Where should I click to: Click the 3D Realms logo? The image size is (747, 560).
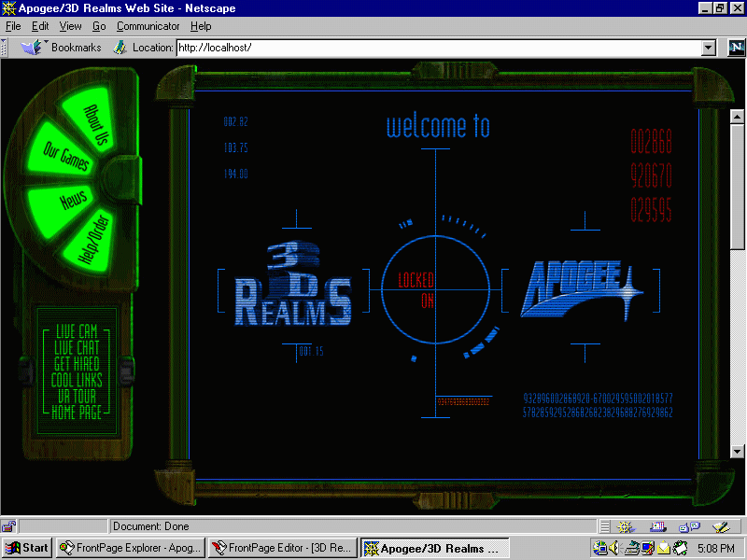coord(290,287)
